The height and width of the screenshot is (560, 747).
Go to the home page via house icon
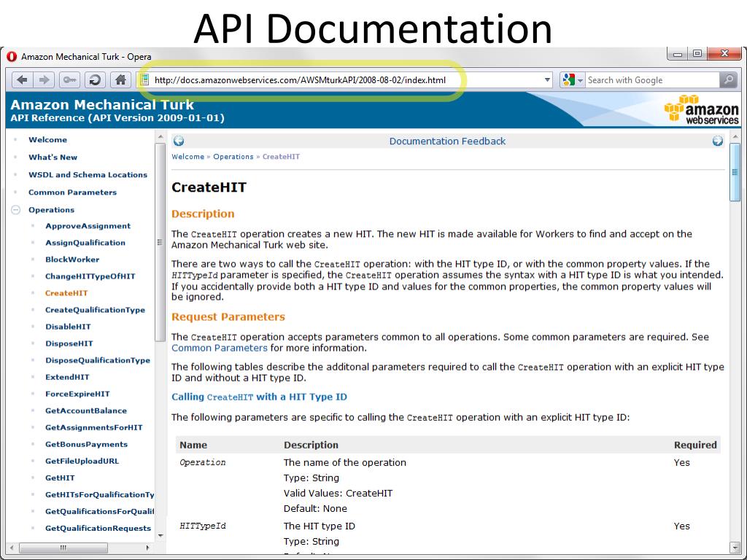[x=120, y=80]
